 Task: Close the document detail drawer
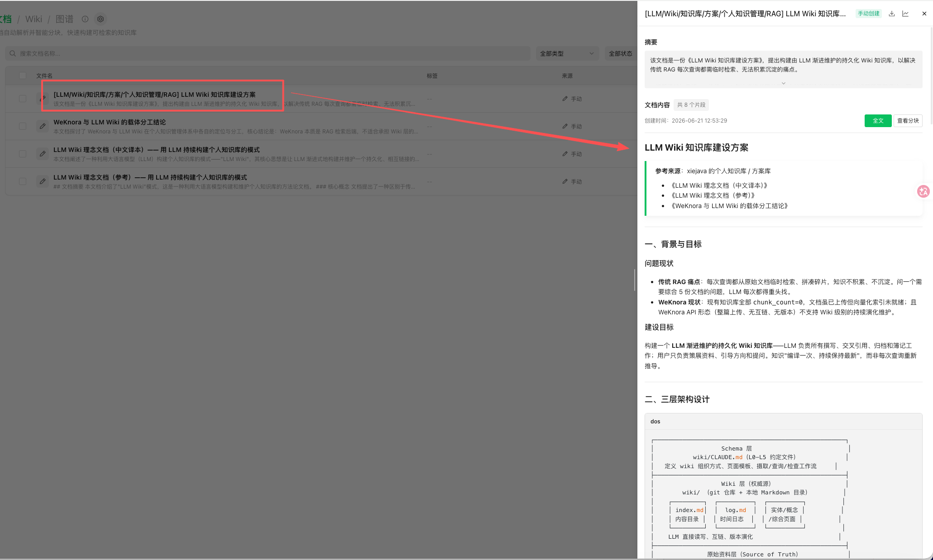(924, 14)
